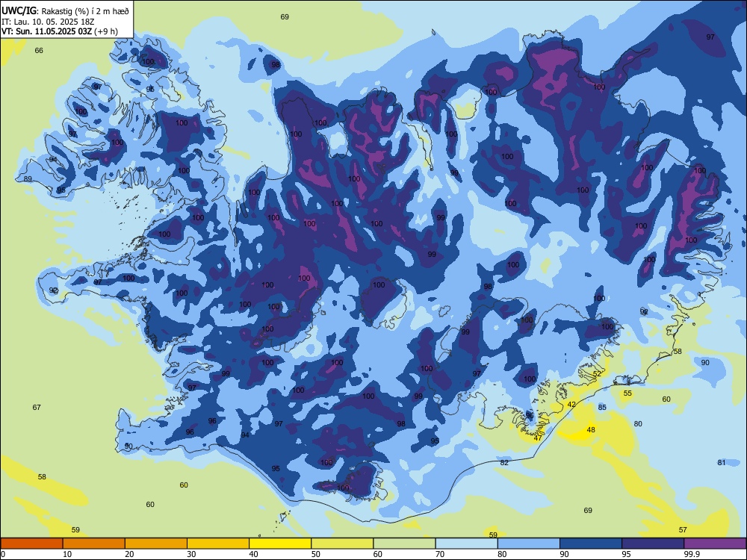Click the map value '55' off the southeast coast
This screenshot has height=560, width=747.
point(627,393)
